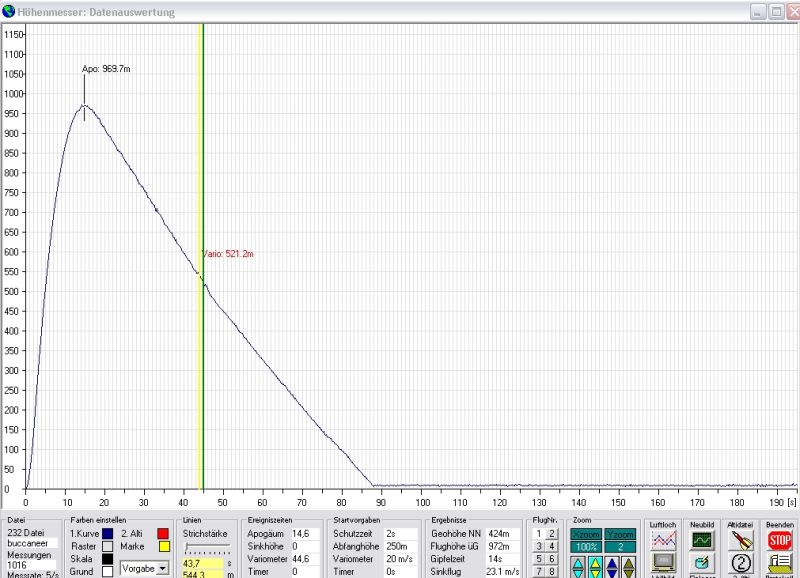The image size is (800, 578).
Task: Change the white Grund color swatch
Action: [x=108, y=571]
